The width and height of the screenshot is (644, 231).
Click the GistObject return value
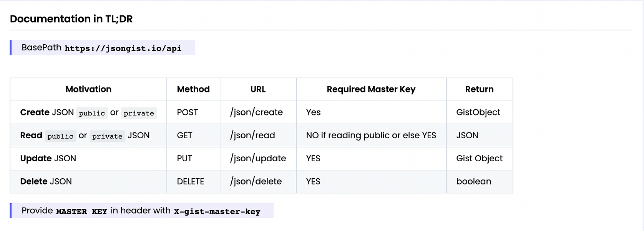tap(478, 112)
